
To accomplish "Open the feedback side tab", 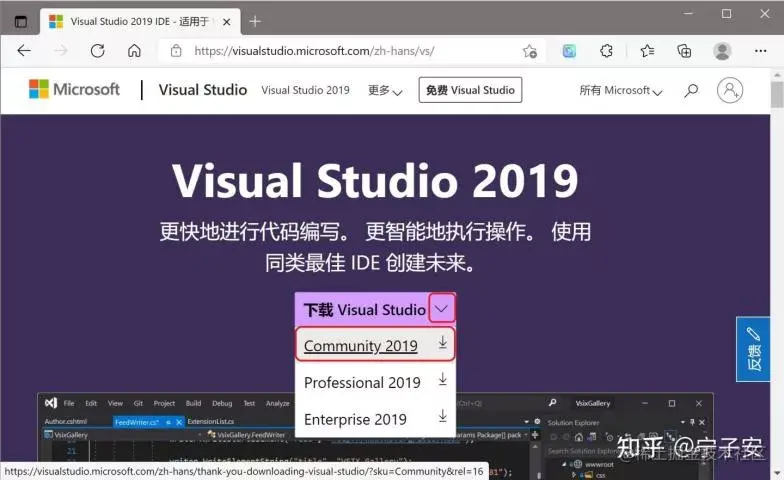I will pos(753,349).
